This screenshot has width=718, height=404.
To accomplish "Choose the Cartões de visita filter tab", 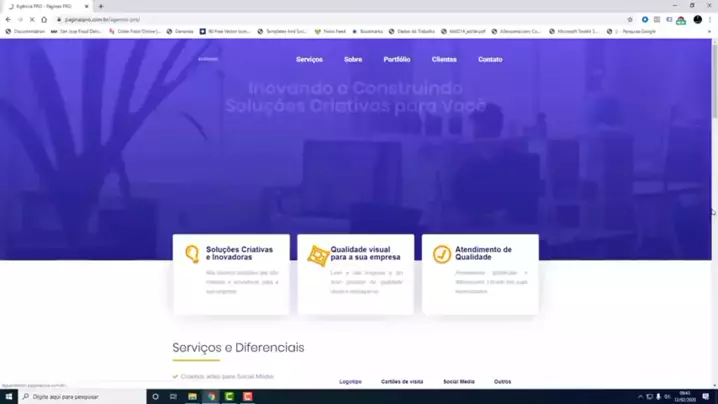I will pos(402,381).
